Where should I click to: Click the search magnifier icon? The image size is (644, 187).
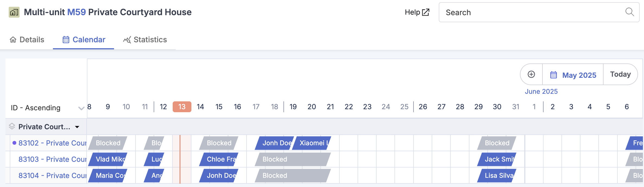coord(629,12)
